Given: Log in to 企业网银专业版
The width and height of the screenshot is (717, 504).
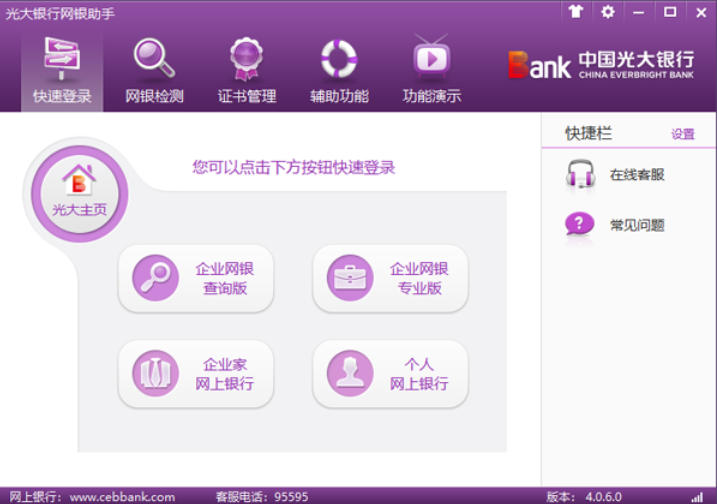Looking at the screenshot, I should point(391,278).
